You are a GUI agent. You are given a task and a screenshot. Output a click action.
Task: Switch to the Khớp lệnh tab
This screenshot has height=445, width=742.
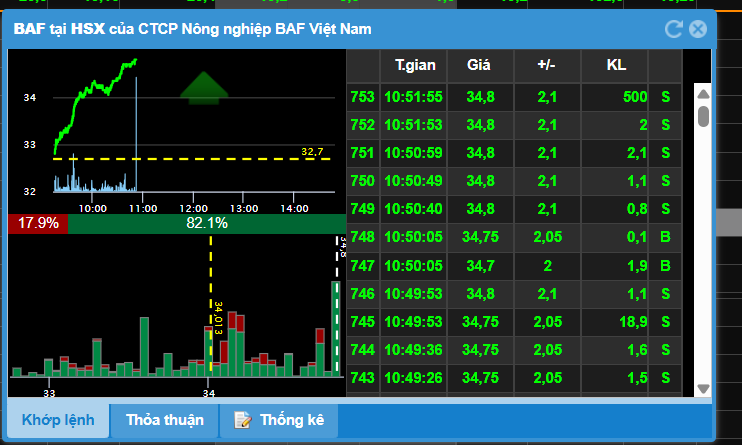58,420
